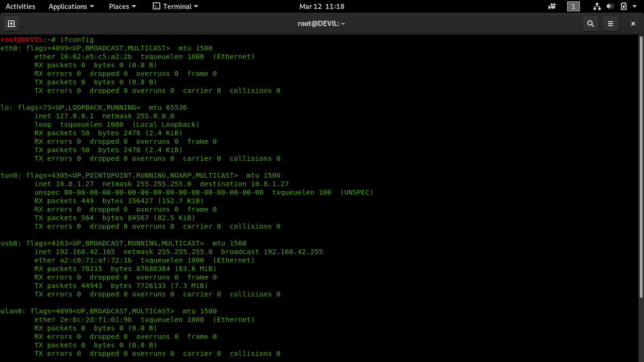The image size is (644, 362).
Task: Open the Mar 12 11:18 clock calendar
Action: [x=322, y=7]
